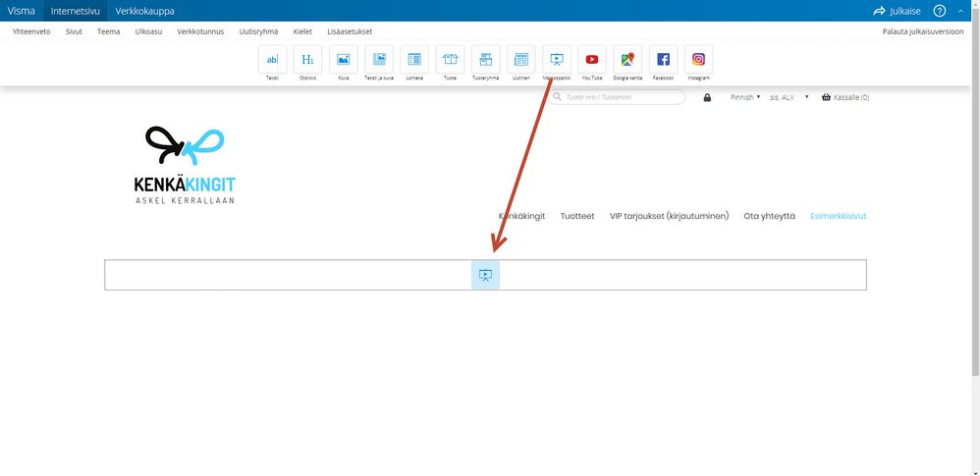This screenshot has width=980, height=476.
Task: Select the Google kartta map icon
Action: click(627, 59)
